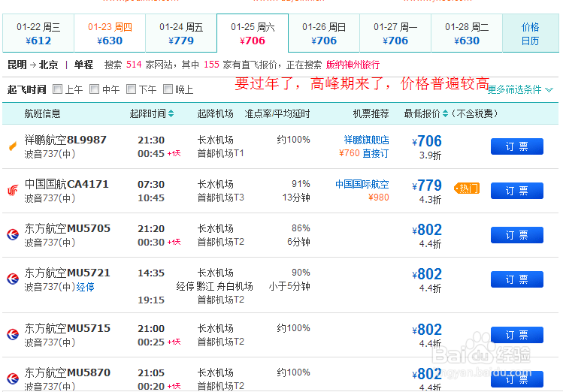Select the 01-24 周五 ¥779 date tab
This screenshot has width=563, height=392.
point(181,33)
